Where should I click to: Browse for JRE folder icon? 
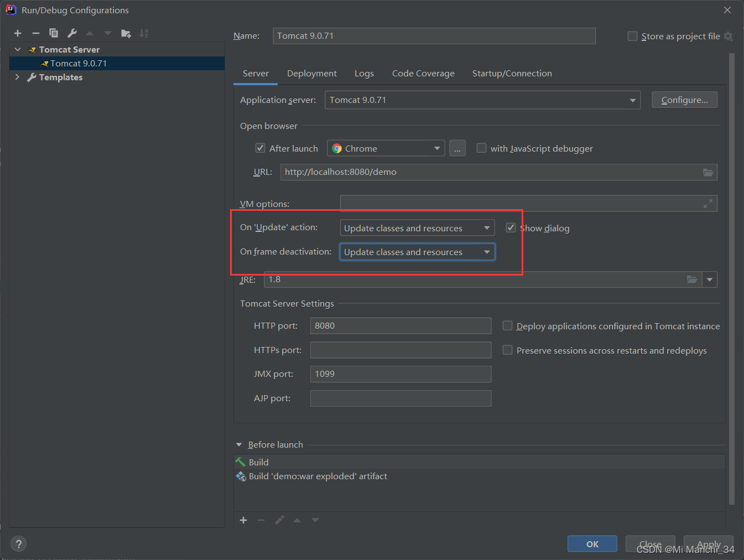(692, 279)
